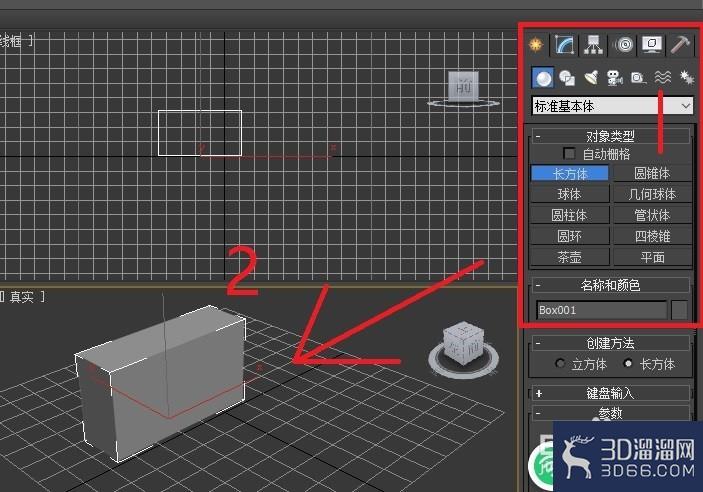Click the 圆环 object button
The height and width of the screenshot is (492, 703).
[x=570, y=236]
